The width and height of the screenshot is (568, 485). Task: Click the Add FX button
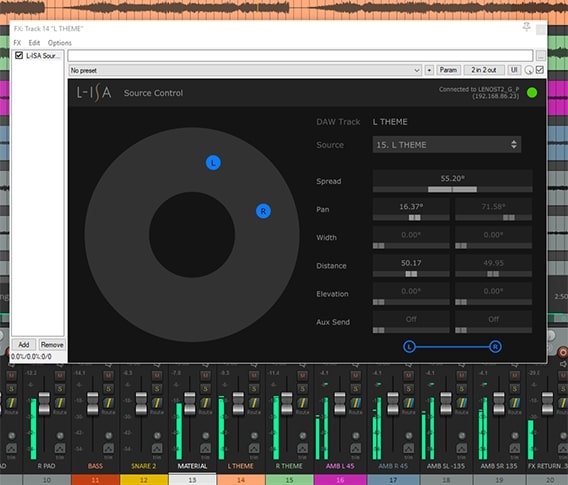[x=24, y=344]
